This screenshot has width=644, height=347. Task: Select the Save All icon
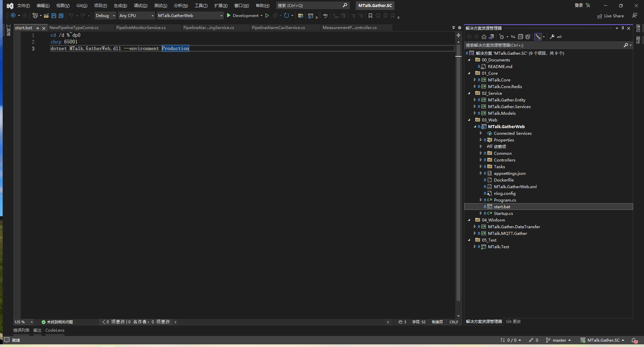[60, 15]
